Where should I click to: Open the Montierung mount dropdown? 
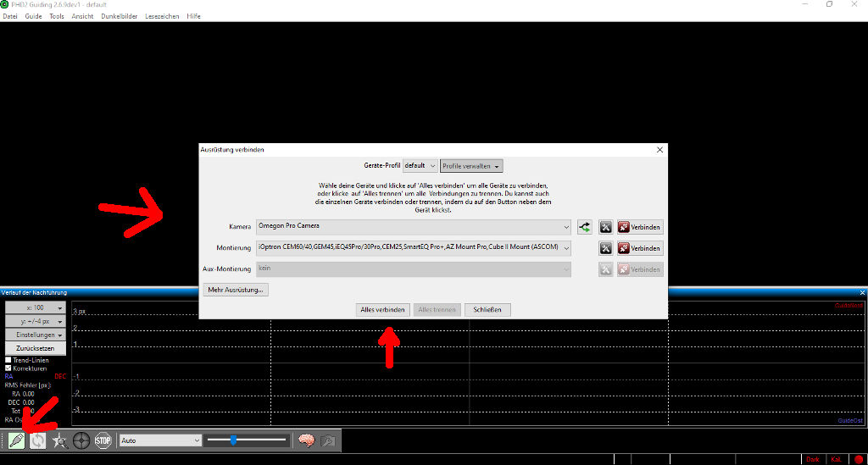565,248
